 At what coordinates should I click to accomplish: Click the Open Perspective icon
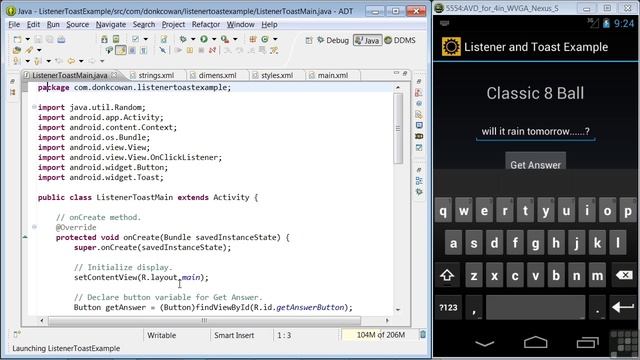(x=309, y=40)
